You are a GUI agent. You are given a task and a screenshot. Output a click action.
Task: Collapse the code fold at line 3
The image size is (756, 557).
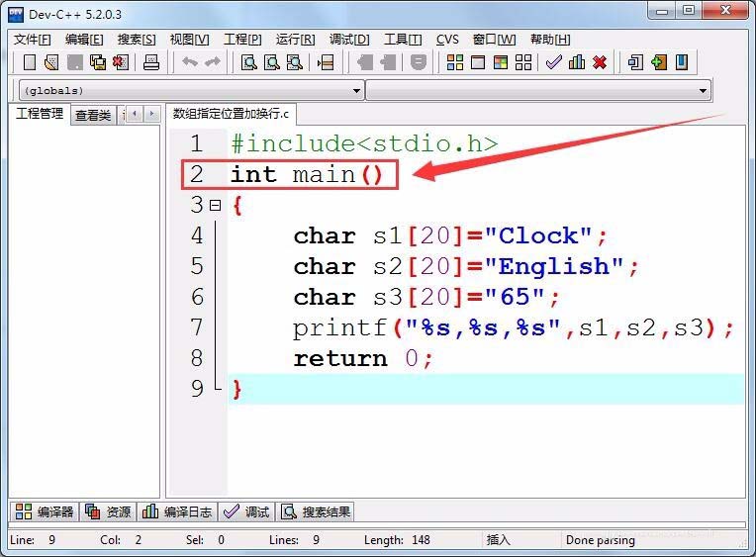tap(215, 206)
